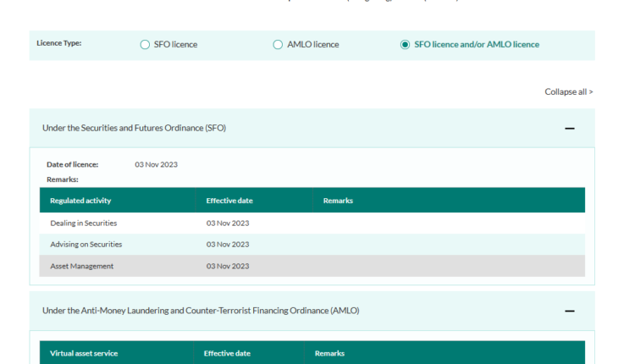Click Remarks header in AMLO table
635x364 pixels.
(329, 353)
